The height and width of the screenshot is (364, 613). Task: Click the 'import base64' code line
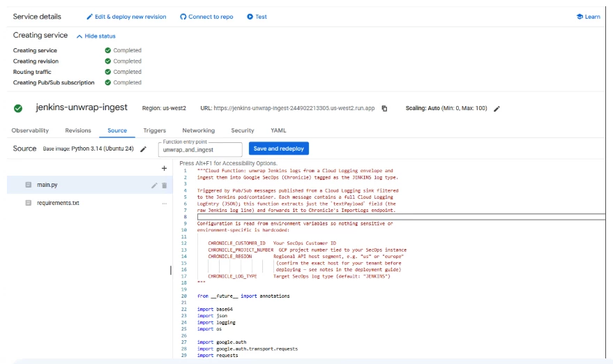coord(215,310)
